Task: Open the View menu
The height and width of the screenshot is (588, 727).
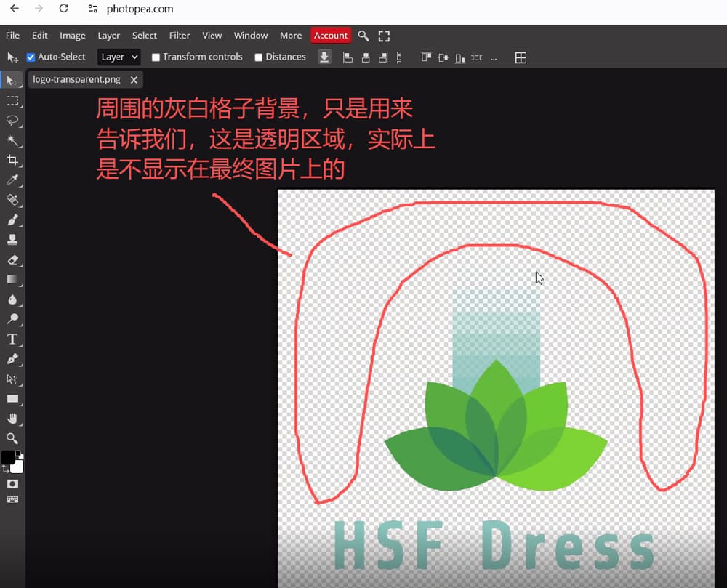Action: click(212, 36)
